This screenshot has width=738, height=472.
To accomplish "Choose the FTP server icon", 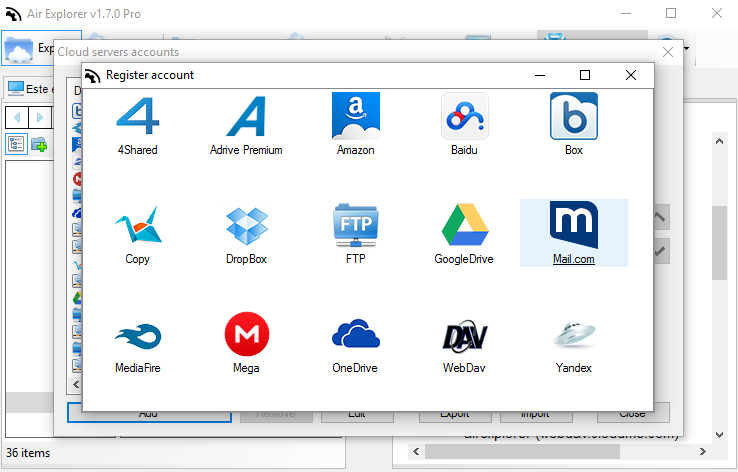I will [355, 225].
